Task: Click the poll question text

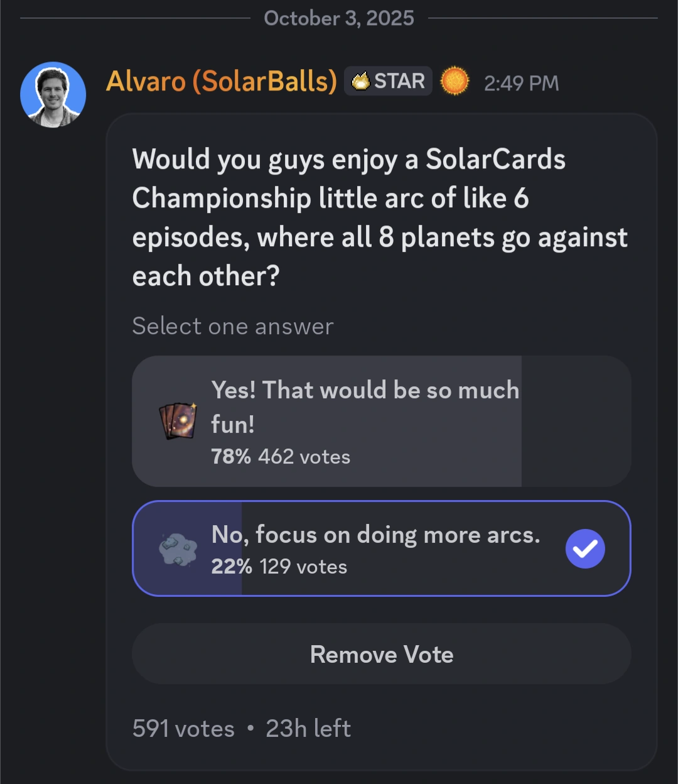Action: coord(377,217)
